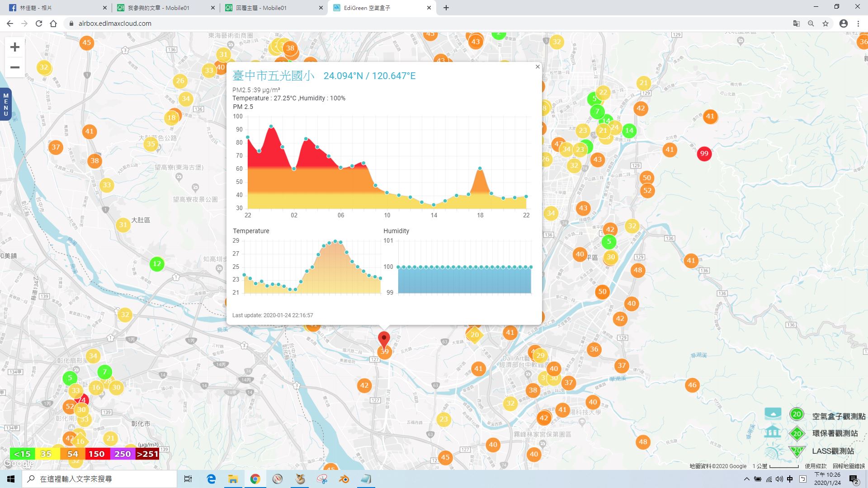Go to browser home page
Viewport: 868px width, 488px height.
coord(53,23)
